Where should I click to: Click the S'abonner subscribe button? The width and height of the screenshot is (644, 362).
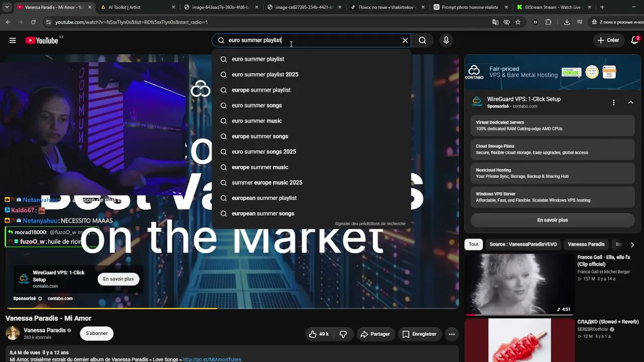tap(97, 333)
